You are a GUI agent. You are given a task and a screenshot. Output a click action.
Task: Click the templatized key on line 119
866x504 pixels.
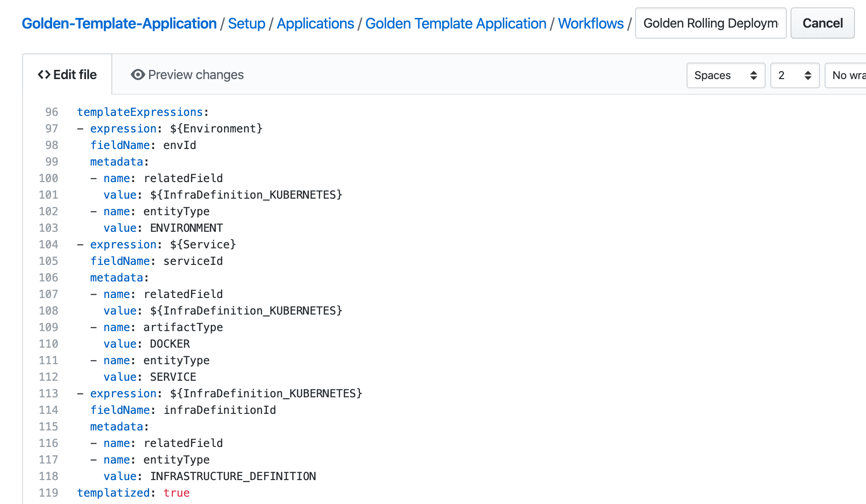(x=113, y=493)
